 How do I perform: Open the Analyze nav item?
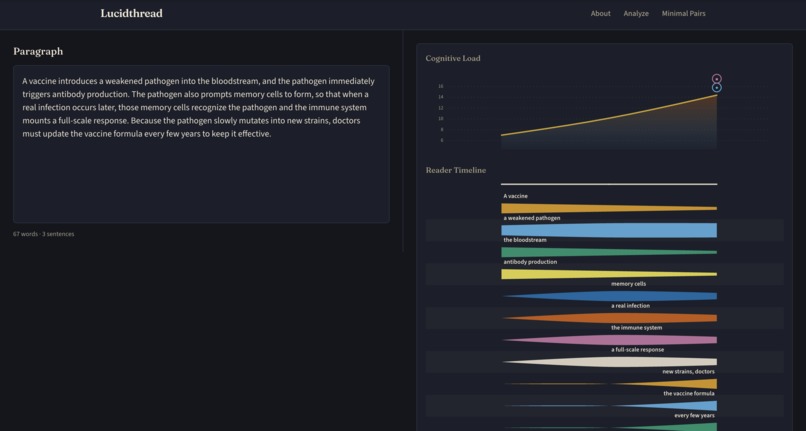(x=636, y=13)
